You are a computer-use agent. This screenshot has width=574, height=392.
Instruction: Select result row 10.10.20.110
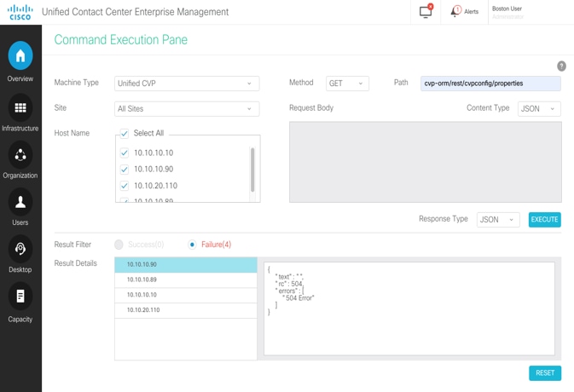(x=186, y=310)
